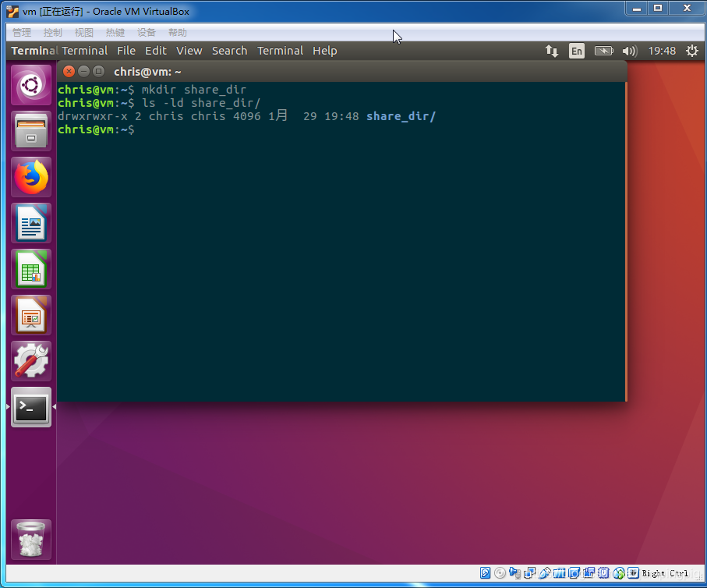The width and height of the screenshot is (707, 588).
Task: Click the network up/down arrows indicator
Action: pos(551,51)
